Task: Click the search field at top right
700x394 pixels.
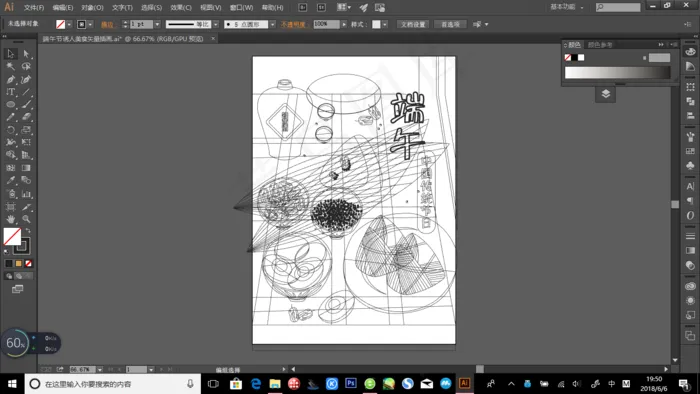Action: 618,7
